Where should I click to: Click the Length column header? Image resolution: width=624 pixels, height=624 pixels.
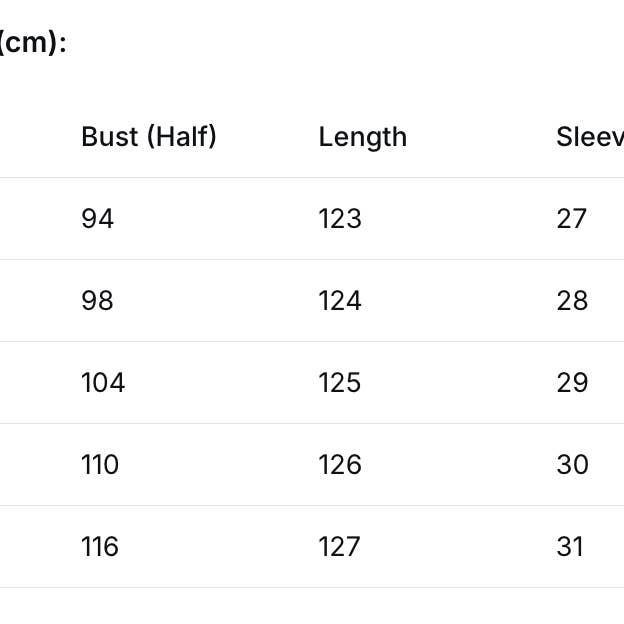[x=362, y=137]
